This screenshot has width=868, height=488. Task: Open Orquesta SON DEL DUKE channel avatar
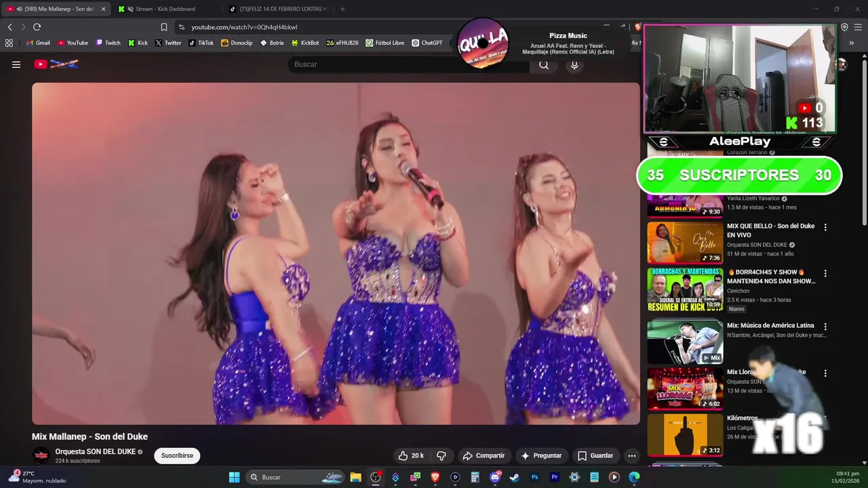click(x=41, y=455)
